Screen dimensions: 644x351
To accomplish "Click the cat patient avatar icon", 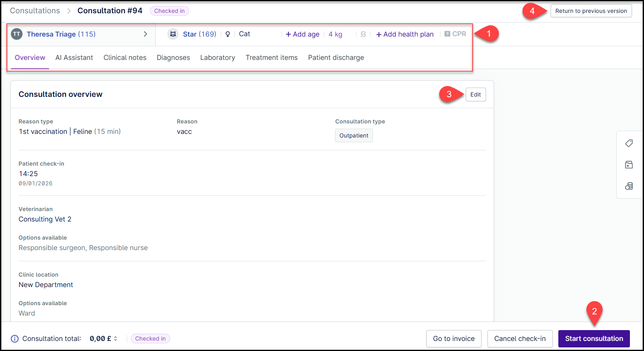I will point(173,34).
